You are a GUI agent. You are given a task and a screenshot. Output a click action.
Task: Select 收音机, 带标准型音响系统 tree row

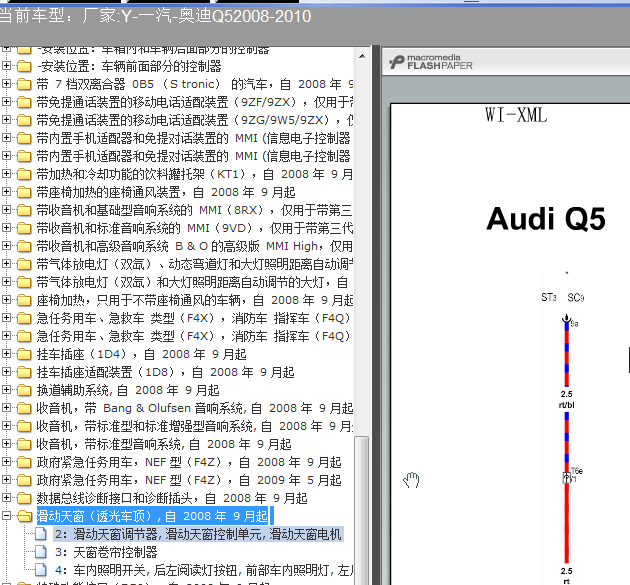[164, 444]
